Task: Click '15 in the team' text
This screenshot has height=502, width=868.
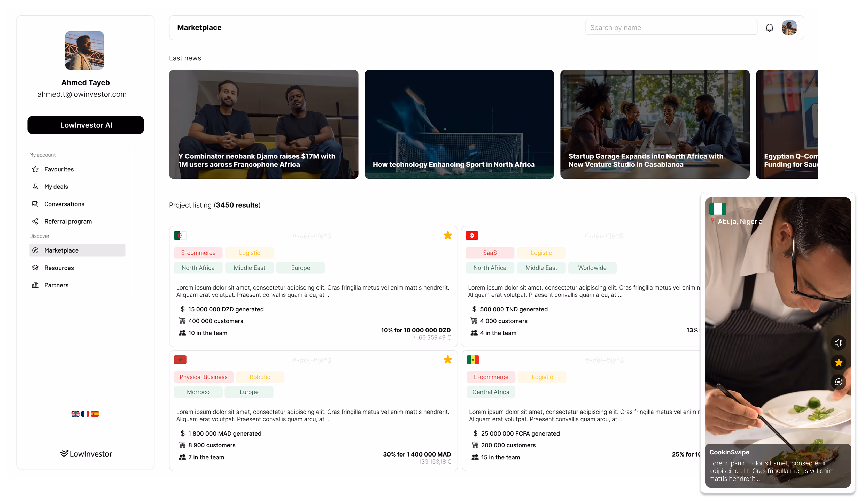Action: (x=500, y=458)
